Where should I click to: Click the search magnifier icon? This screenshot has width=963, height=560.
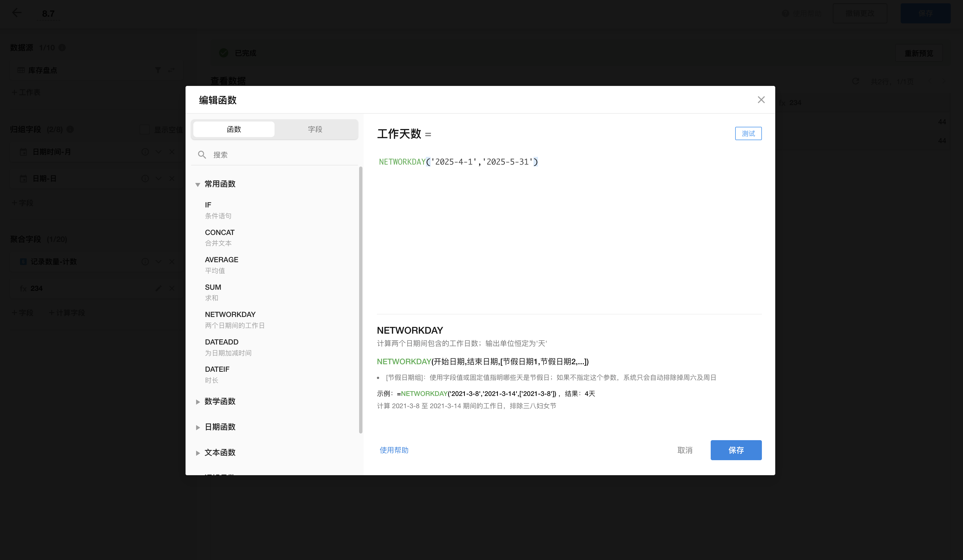202,155
